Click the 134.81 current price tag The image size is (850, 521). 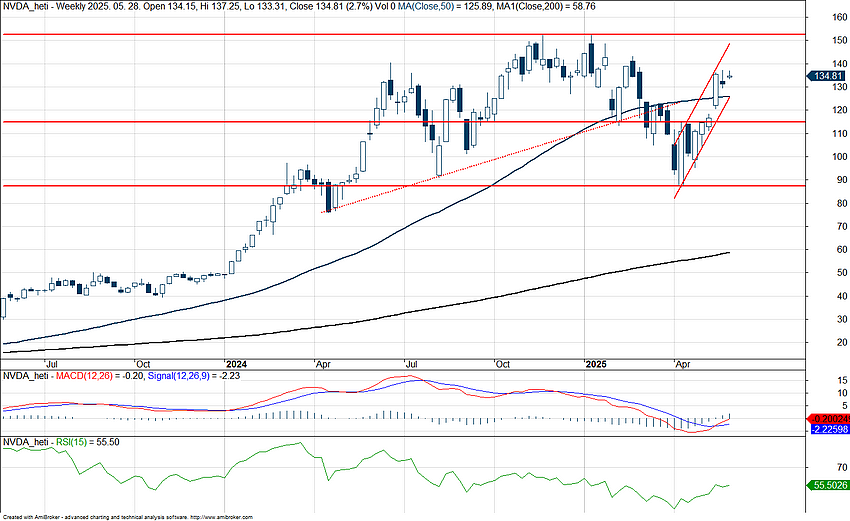(x=828, y=76)
